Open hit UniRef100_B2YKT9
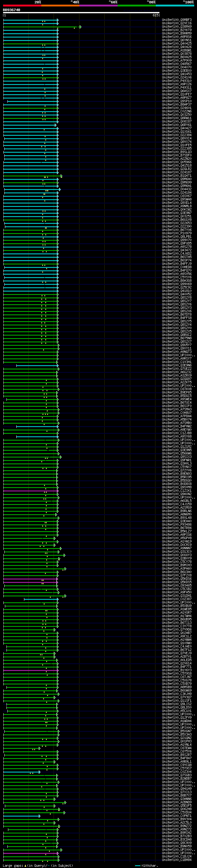The height and width of the screenshot is (868, 197). click(177, 30)
